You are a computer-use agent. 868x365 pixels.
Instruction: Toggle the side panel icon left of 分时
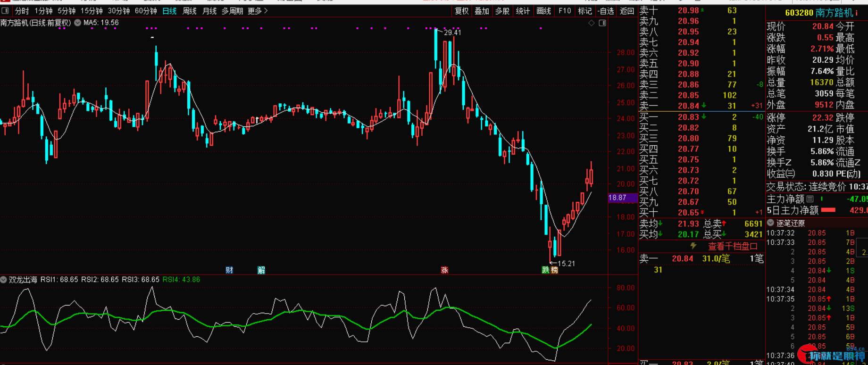[5, 10]
